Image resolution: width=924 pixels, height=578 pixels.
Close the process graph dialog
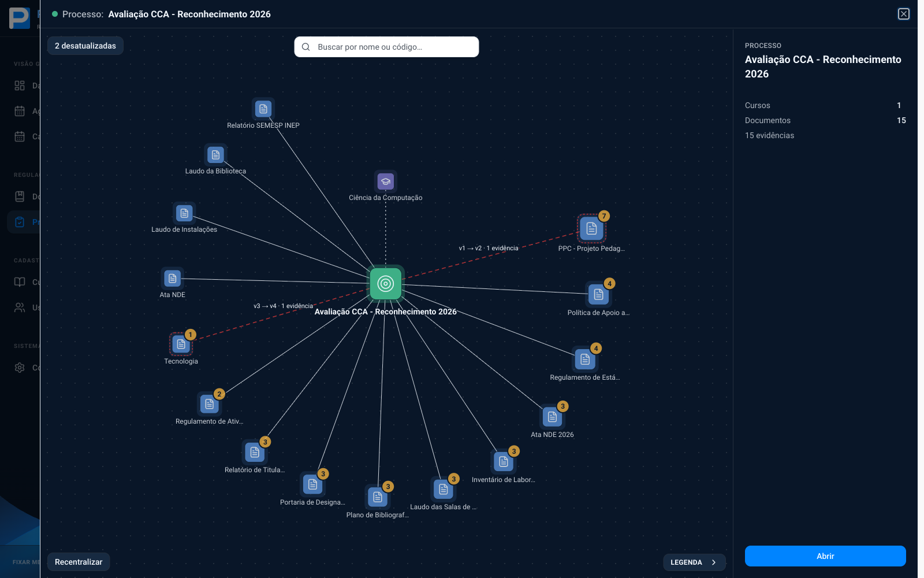click(x=904, y=14)
